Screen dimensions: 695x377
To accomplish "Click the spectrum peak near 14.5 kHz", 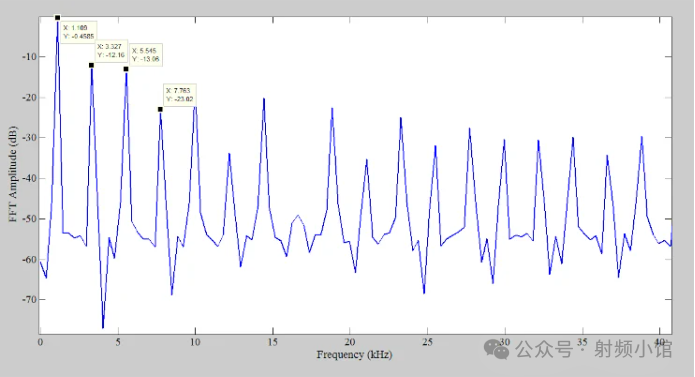I will (x=264, y=99).
